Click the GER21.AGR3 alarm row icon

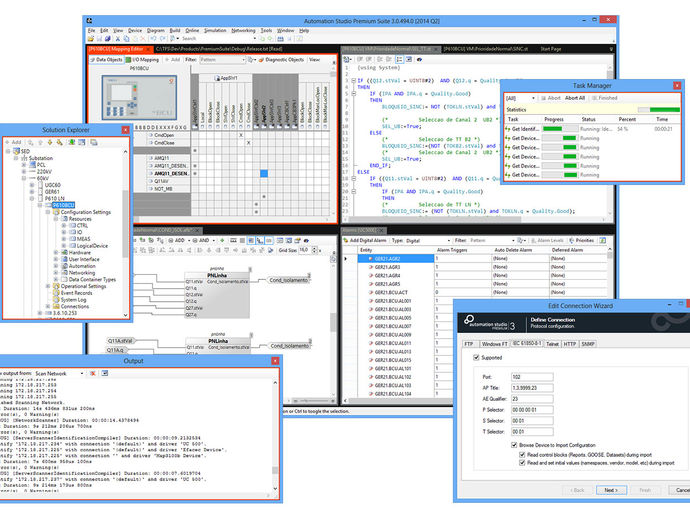pyautogui.click(x=371, y=267)
